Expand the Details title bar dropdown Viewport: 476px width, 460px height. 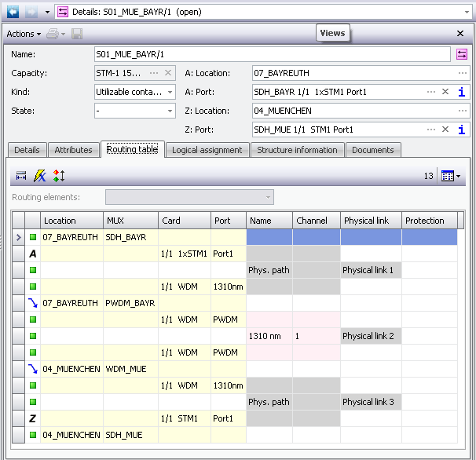[467, 12]
